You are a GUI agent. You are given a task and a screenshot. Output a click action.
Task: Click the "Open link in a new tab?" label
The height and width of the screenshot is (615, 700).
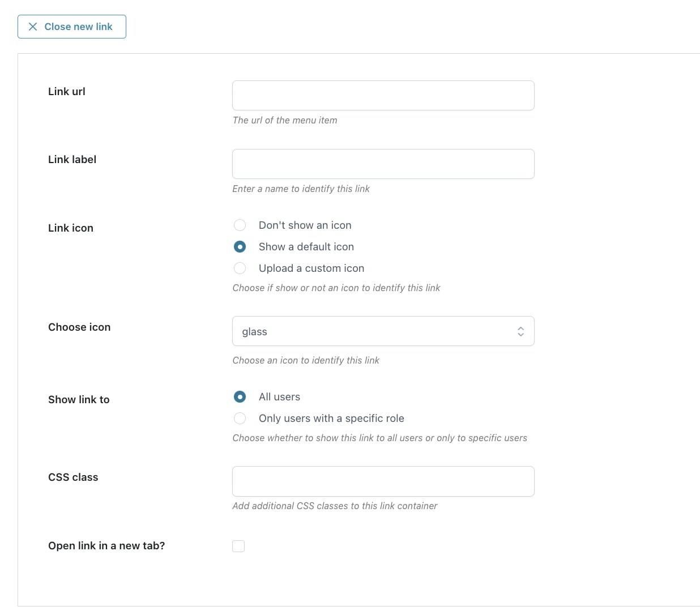pyautogui.click(x=106, y=546)
